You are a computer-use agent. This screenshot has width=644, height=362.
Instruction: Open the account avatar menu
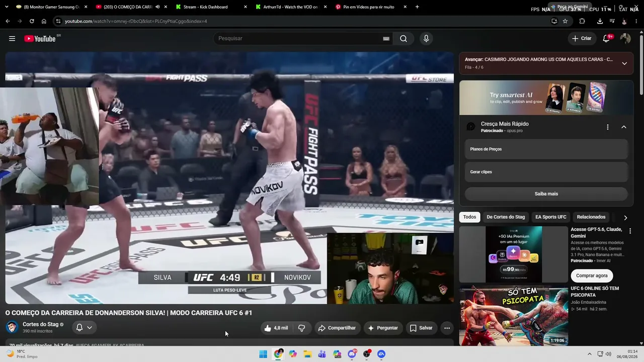625,39
